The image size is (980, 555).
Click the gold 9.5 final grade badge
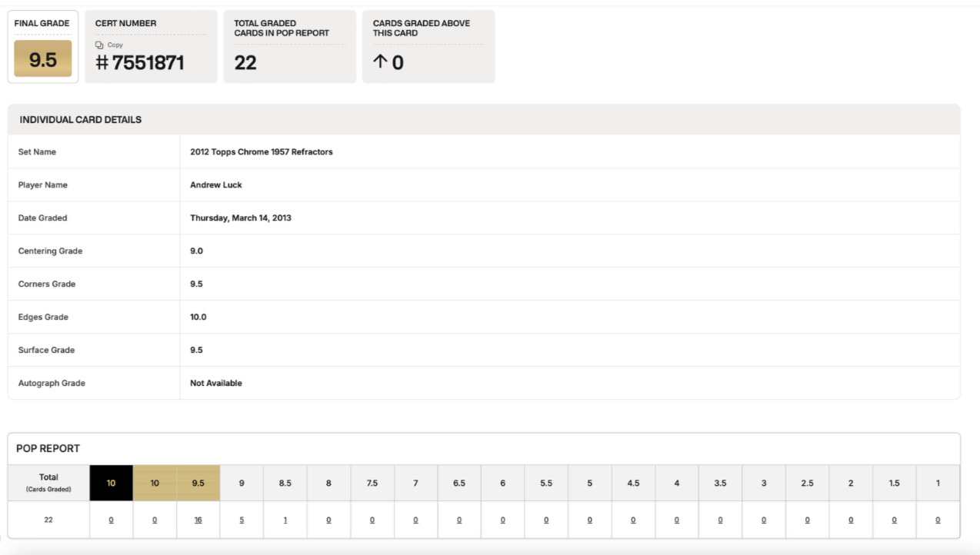43,59
